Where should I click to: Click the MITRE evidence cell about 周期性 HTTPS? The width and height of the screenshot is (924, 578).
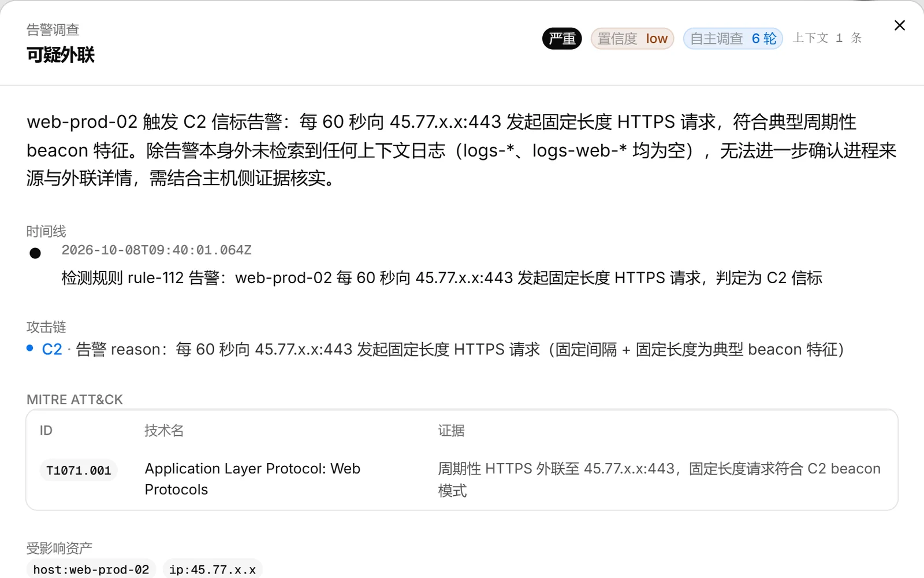pos(659,479)
